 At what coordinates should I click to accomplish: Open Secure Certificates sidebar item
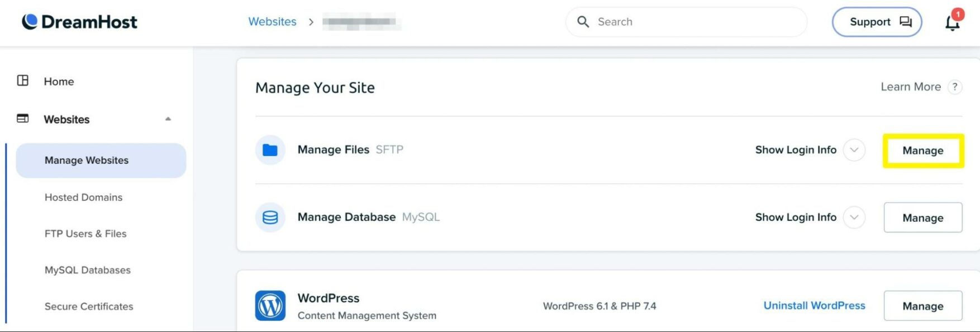pos(89,306)
